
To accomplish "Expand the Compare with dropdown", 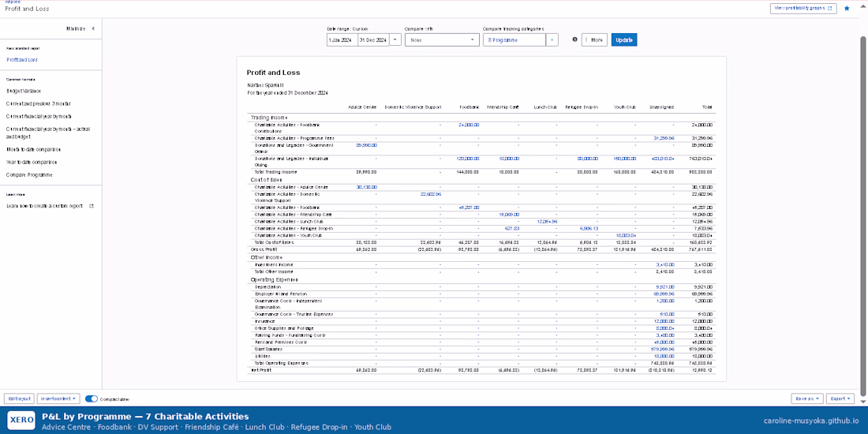I will pos(442,40).
